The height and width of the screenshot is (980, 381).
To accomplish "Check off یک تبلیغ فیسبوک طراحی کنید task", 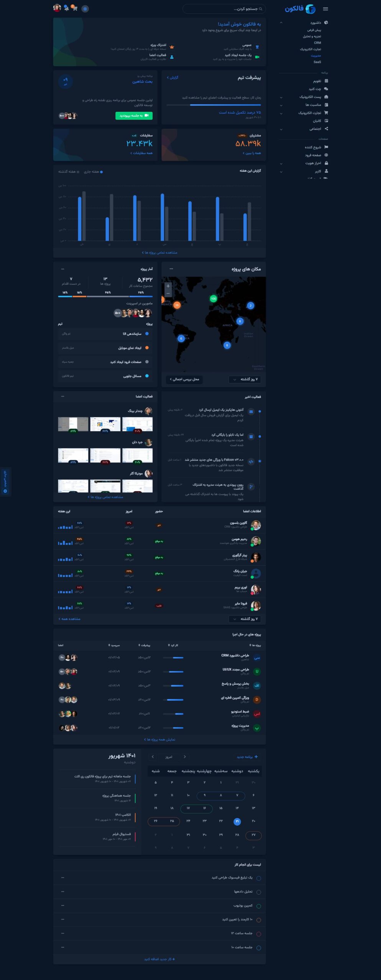I will click(x=259, y=878).
